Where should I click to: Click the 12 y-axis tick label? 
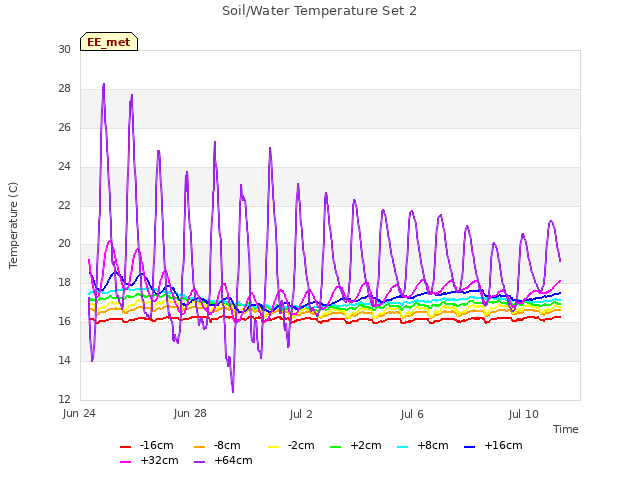(64, 399)
